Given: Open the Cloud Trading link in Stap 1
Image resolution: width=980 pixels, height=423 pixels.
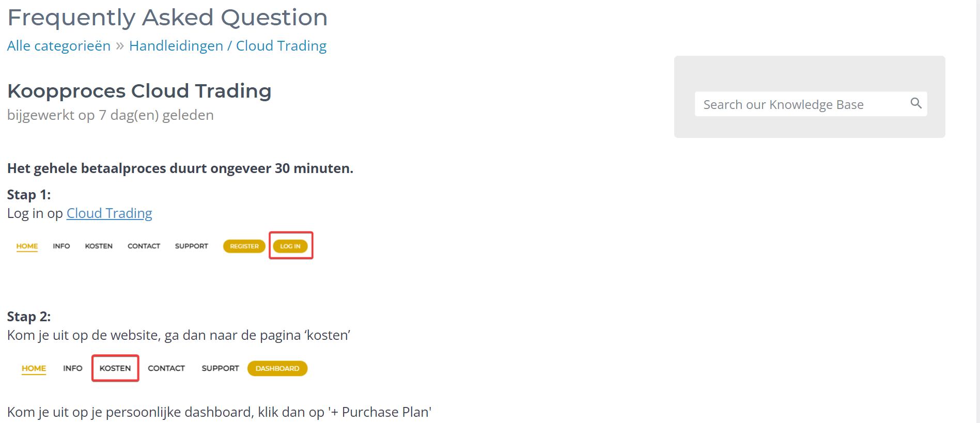Looking at the screenshot, I should pos(110,213).
